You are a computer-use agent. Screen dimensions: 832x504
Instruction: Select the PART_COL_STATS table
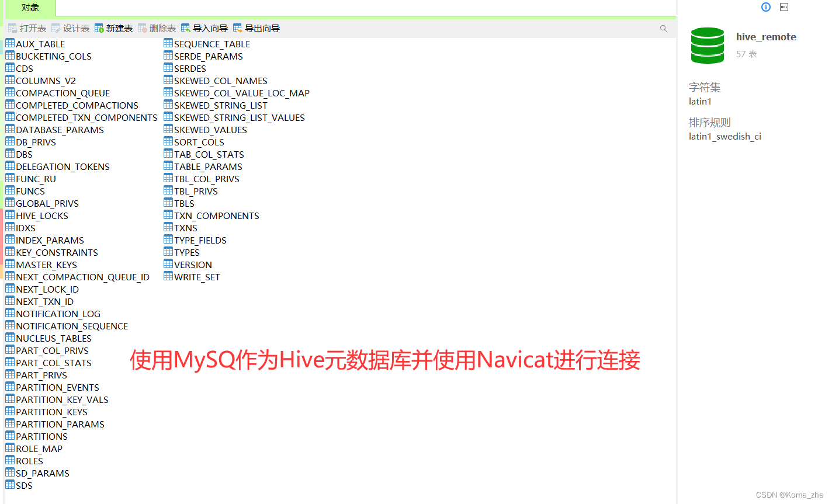54,363
